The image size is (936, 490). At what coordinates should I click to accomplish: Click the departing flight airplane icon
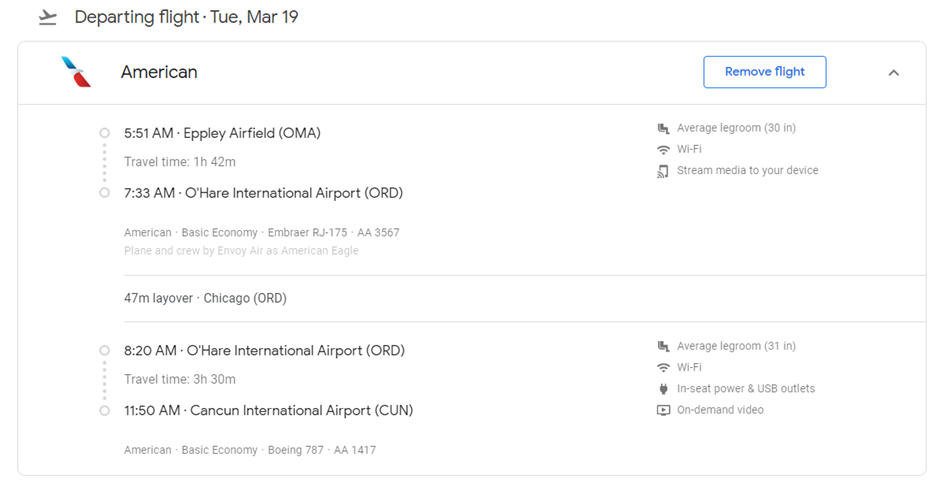click(x=46, y=17)
